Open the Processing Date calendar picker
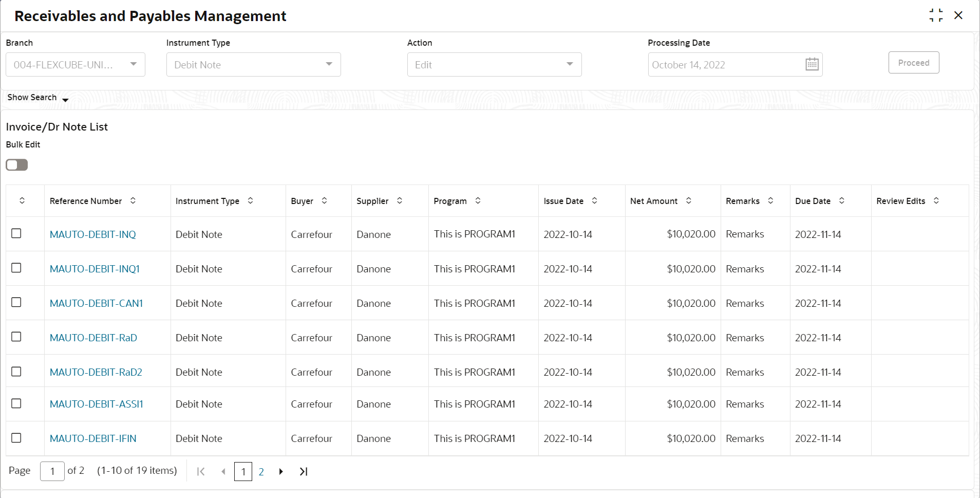This screenshot has height=498, width=980. (812, 64)
